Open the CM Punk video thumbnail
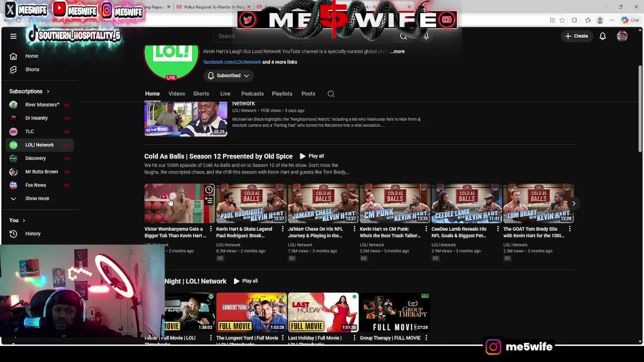Screen dimensions: 644x362 pos(394,204)
